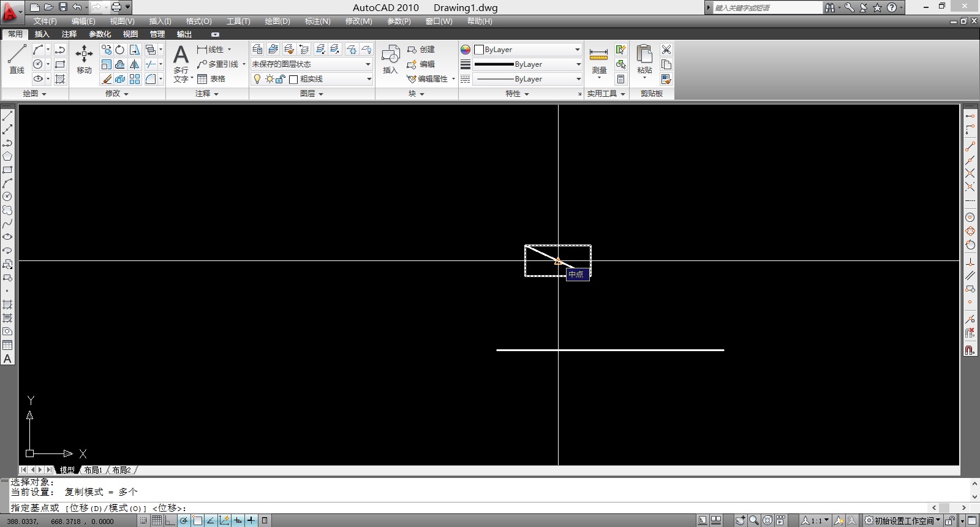Select the Polygon tool on left toolbar
The height and width of the screenshot is (527, 980).
point(7,156)
